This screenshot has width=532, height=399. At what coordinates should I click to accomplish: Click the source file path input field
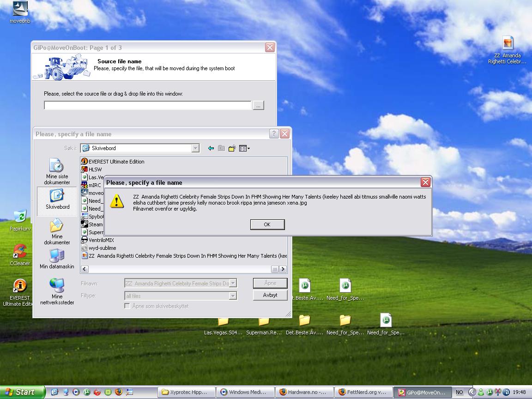pos(148,105)
